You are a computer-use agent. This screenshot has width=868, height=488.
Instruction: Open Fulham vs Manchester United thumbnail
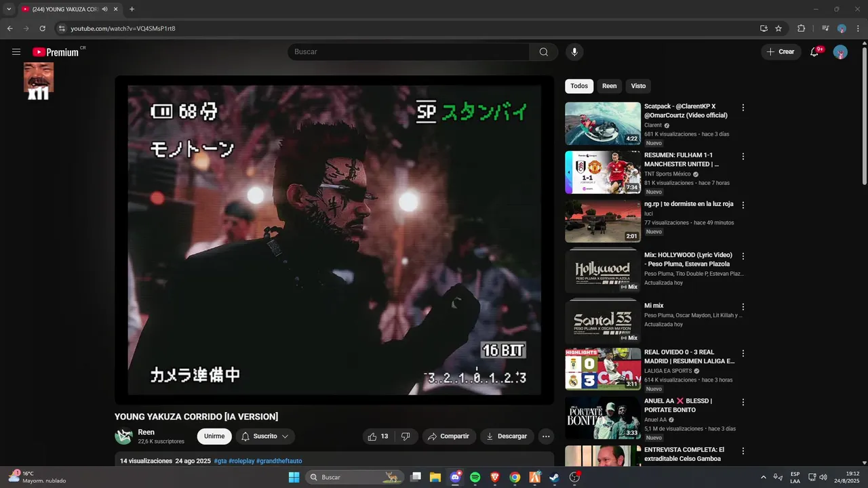(603, 172)
